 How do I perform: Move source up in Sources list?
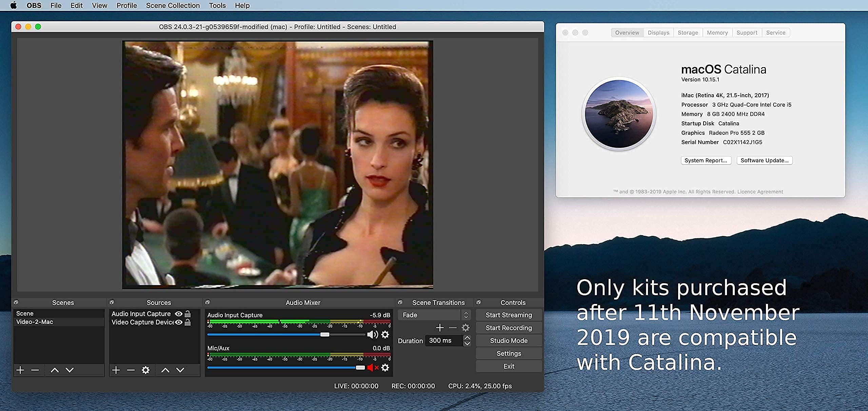(165, 370)
